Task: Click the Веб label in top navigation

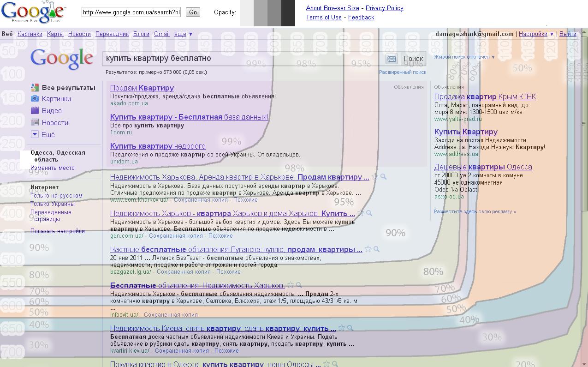Action: (7, 34)
